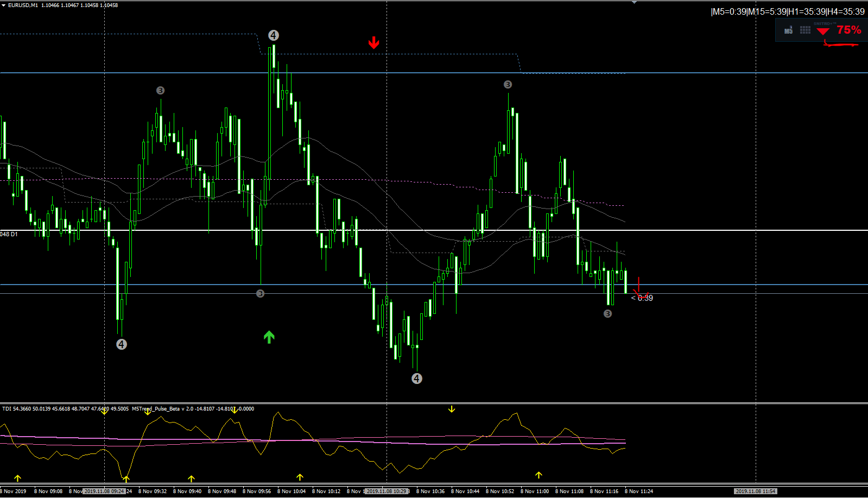Screen dimensions: 868x498
Task: Open the grid icon in 5NITRO panel
Action: (805, 30)
